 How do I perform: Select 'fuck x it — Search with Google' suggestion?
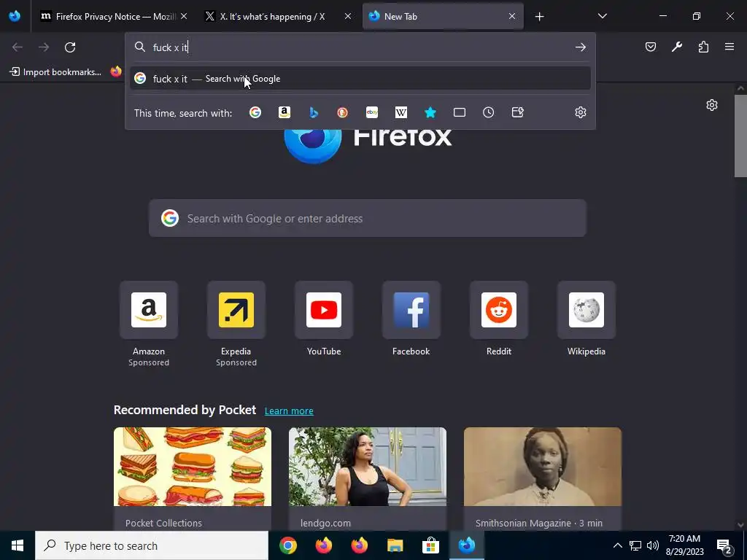coord(360,79)
